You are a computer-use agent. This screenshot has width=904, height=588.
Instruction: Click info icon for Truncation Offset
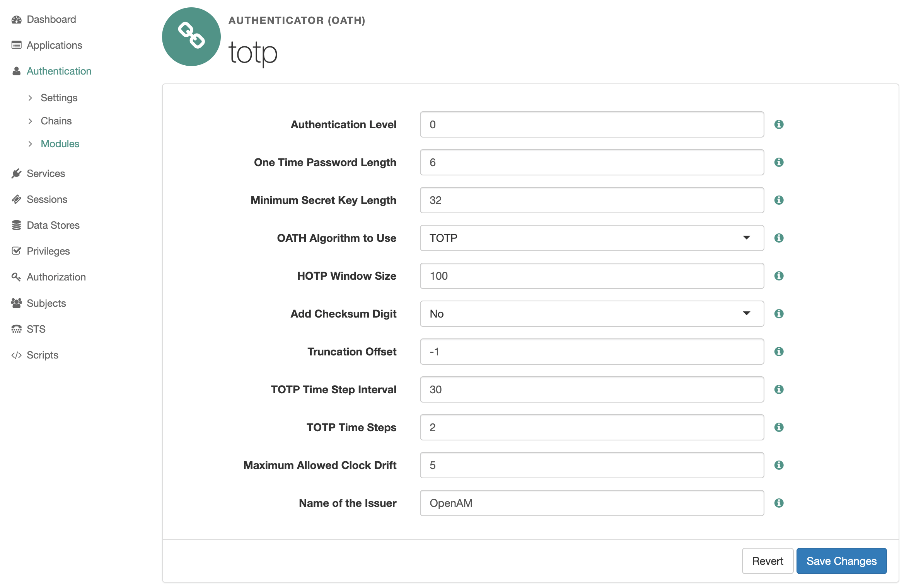pyautogui.click(x=779, y=352)
